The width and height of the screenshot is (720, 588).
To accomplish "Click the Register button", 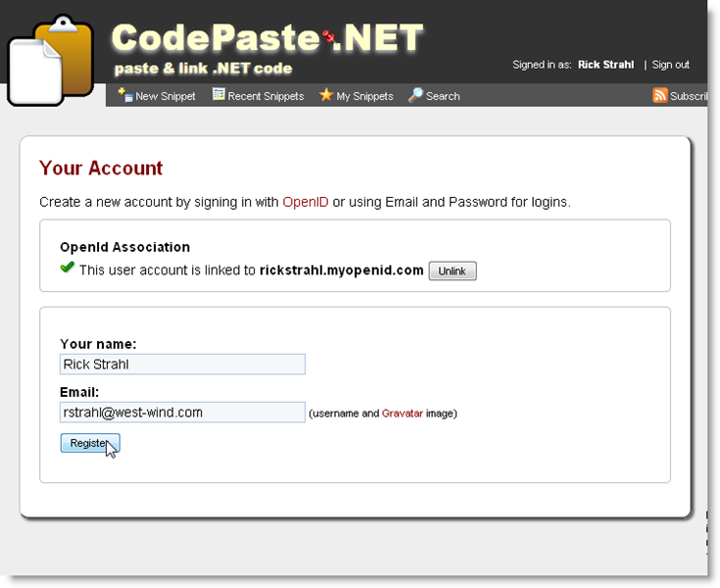I will [x=90, y=443].
